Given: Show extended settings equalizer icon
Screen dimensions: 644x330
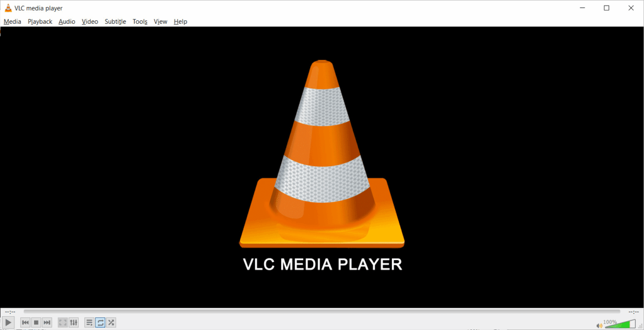Looking at the screenshot, I should (74, 323).
